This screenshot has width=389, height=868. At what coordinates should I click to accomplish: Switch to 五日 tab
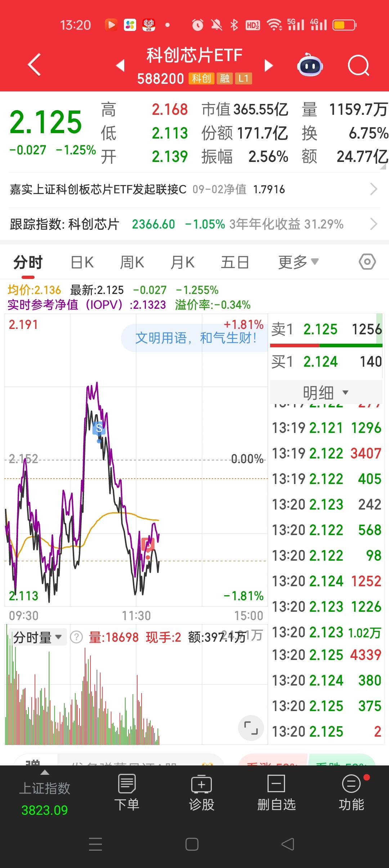click(235, 262)
